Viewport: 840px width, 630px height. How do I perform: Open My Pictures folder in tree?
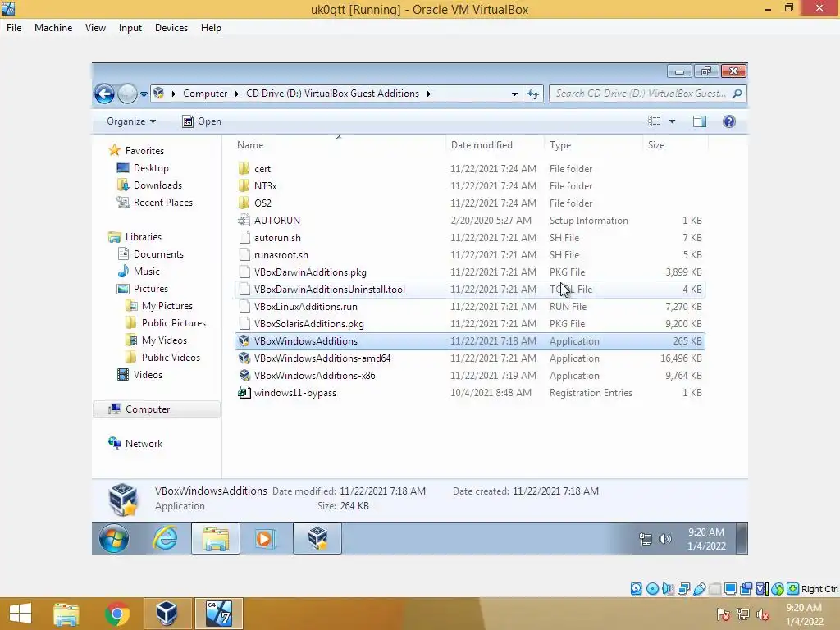(x=159, y=306)
